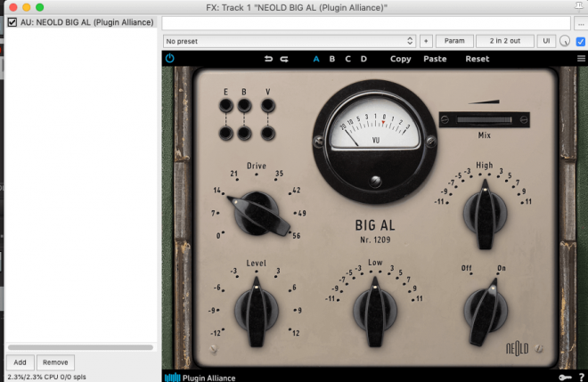Click the 2 in 2 out button
This screenshot has width=588, height=382.
(505, 41)
